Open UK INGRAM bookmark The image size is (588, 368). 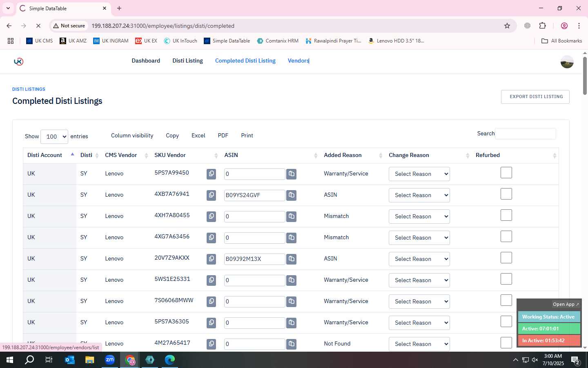[111, 41]
